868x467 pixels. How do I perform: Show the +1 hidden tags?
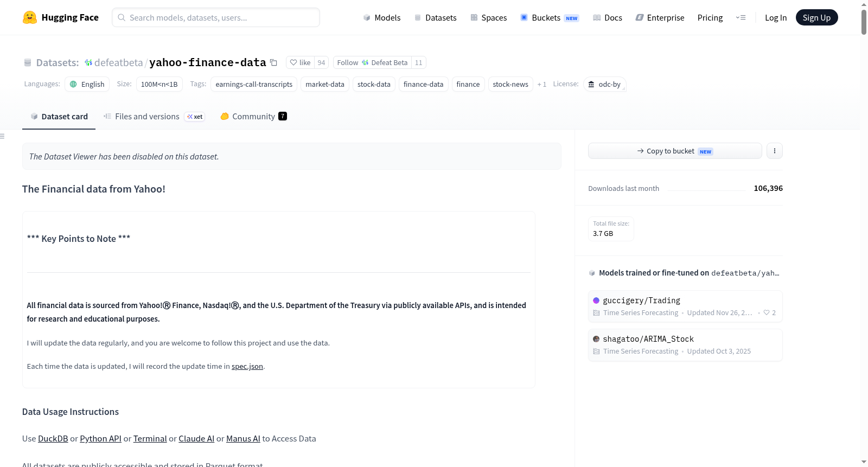541,85
